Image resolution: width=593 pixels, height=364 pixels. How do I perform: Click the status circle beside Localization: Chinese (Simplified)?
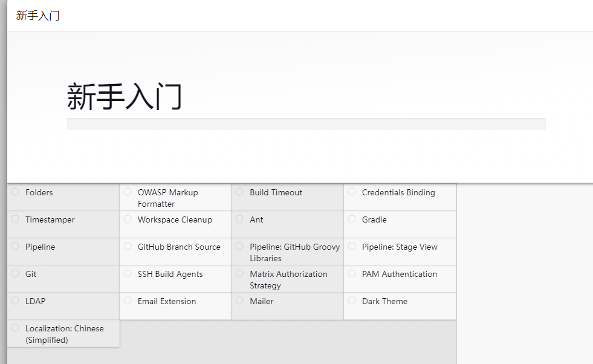click(x=15, y=328)
